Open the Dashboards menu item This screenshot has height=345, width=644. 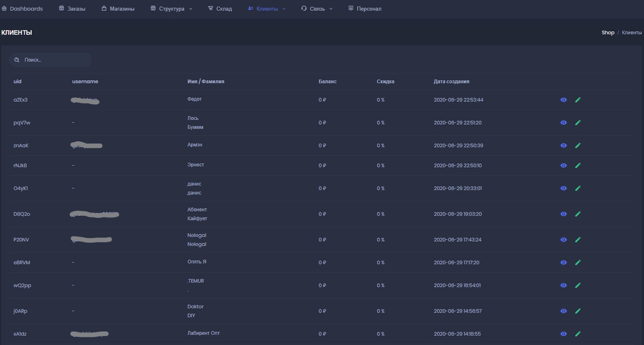[22, 9]
